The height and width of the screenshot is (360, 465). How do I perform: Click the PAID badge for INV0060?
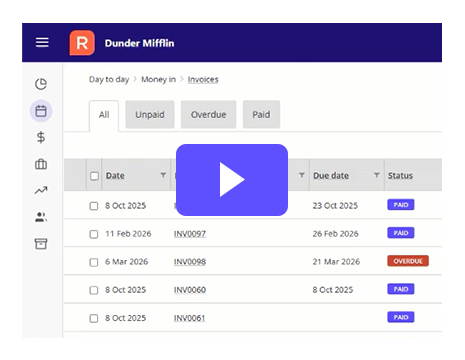(401, 289)
